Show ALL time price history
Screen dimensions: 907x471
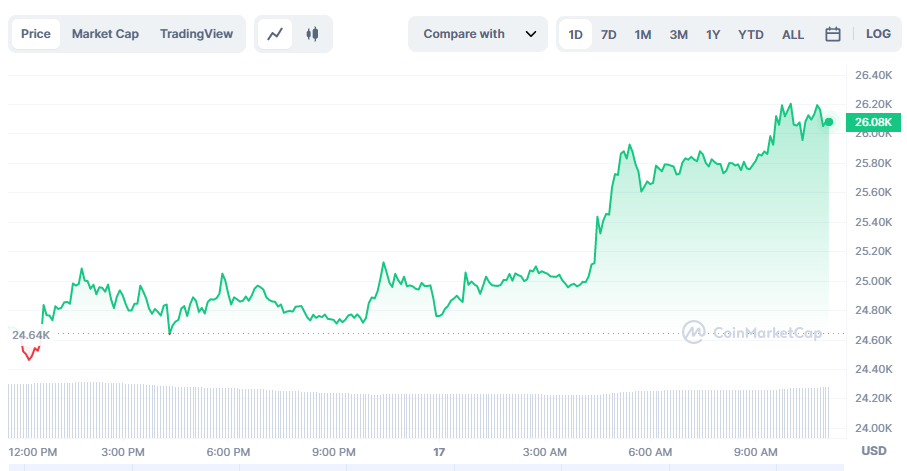[793, 34]
